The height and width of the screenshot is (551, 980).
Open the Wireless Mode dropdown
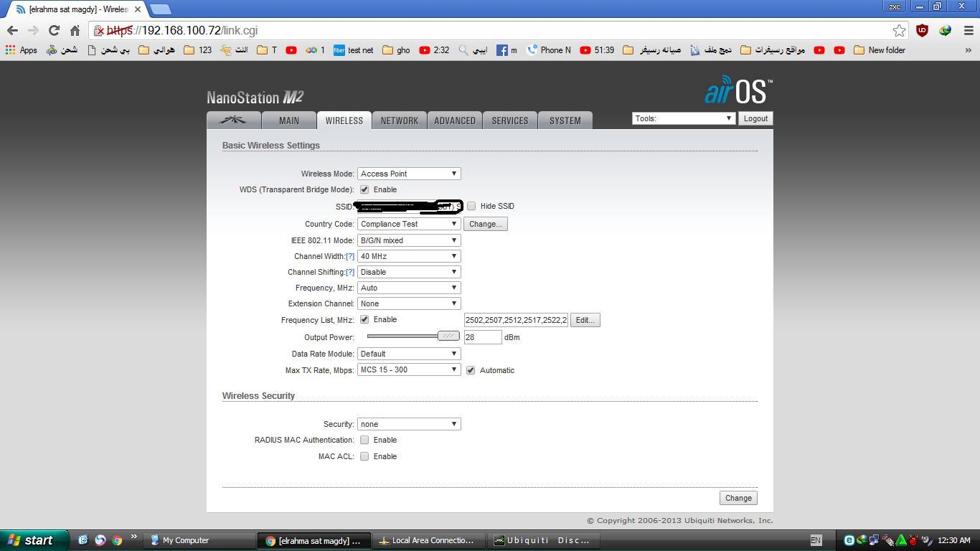[x=409, y=174]
